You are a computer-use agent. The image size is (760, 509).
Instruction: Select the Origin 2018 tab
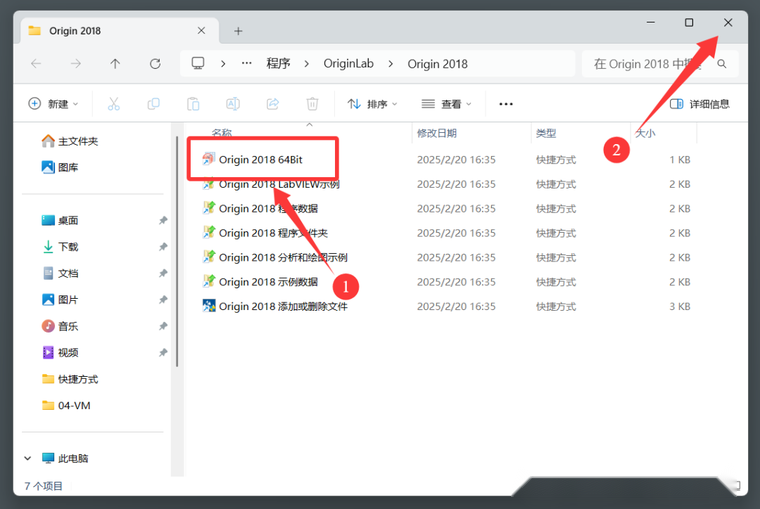click(119, 31)
